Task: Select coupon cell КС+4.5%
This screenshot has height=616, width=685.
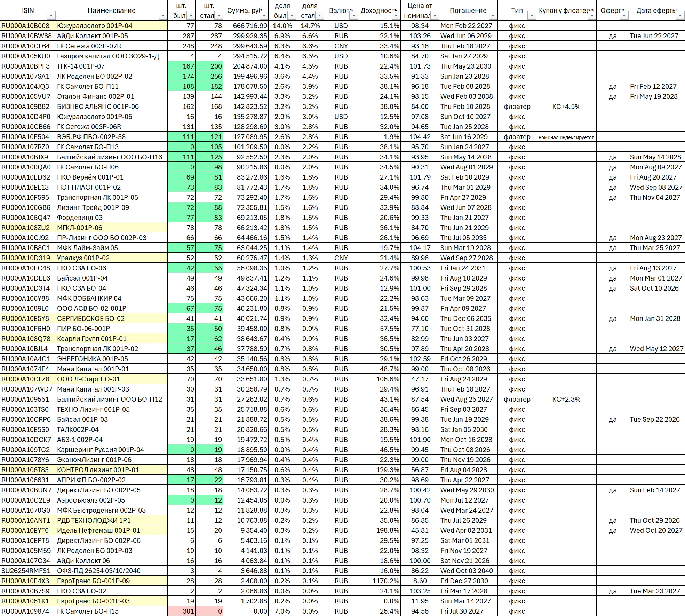Action: pyautogui.click(x=566, y=106)
